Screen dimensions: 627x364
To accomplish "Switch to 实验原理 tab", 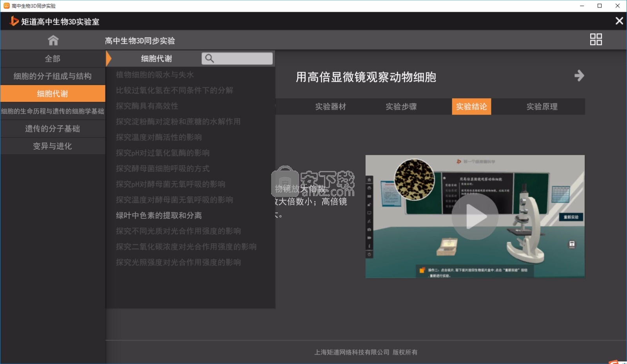I will 542,106.
